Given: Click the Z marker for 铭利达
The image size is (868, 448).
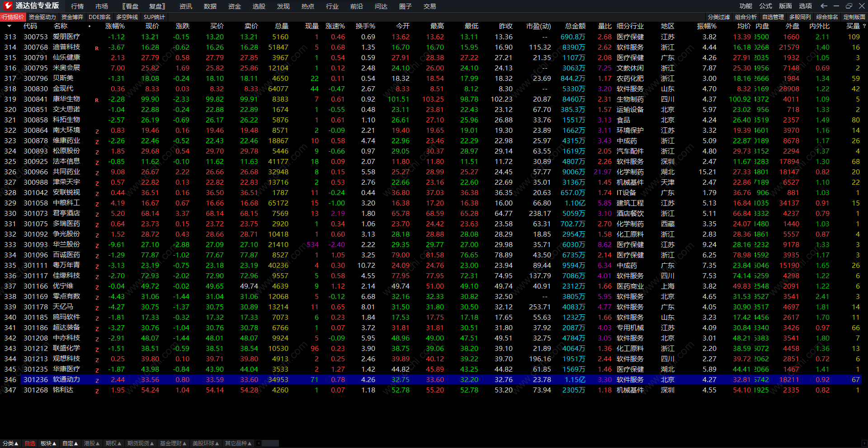Looking at the screenshot, I should pos(97,391).
